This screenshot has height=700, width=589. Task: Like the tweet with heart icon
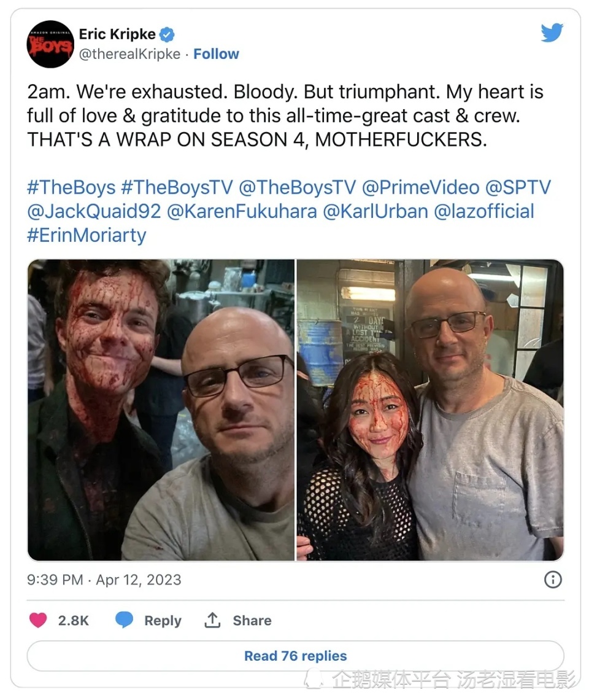pyautogui.click(x=38, y=620)
